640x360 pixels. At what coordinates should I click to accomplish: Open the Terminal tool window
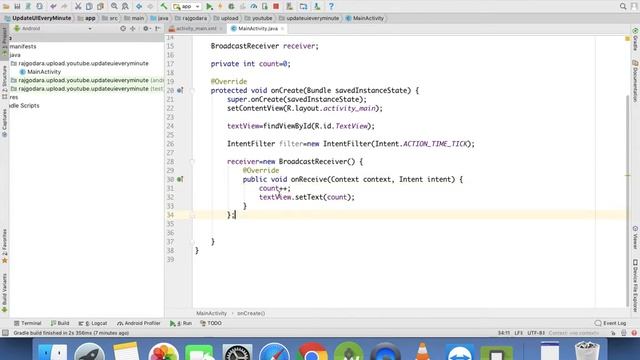pyautogui.click(x=28, y=323)
